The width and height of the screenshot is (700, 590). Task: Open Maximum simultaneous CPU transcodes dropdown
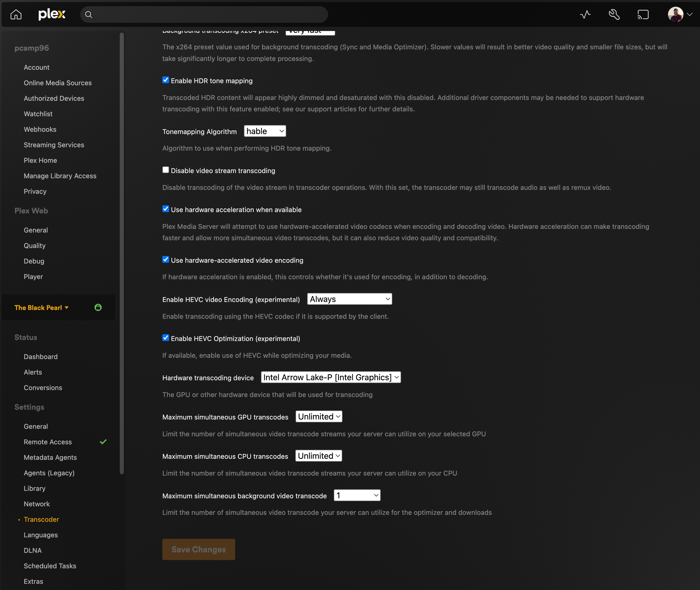click(x=319, y=456)
